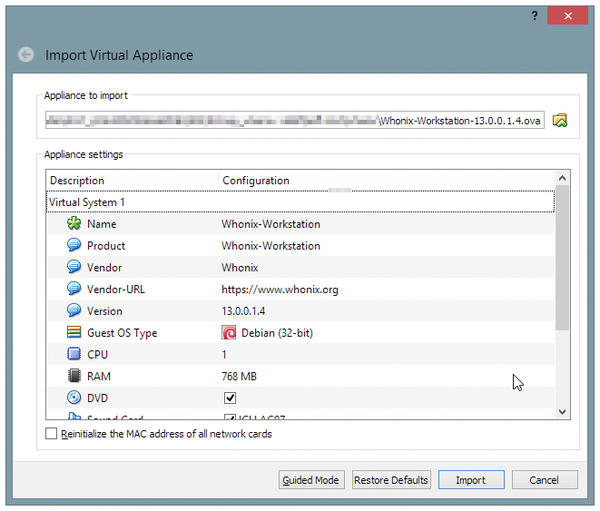The image size is (600, 511).
Task: Click the Vendor value Whonix
Action: [x=240, y=268]
